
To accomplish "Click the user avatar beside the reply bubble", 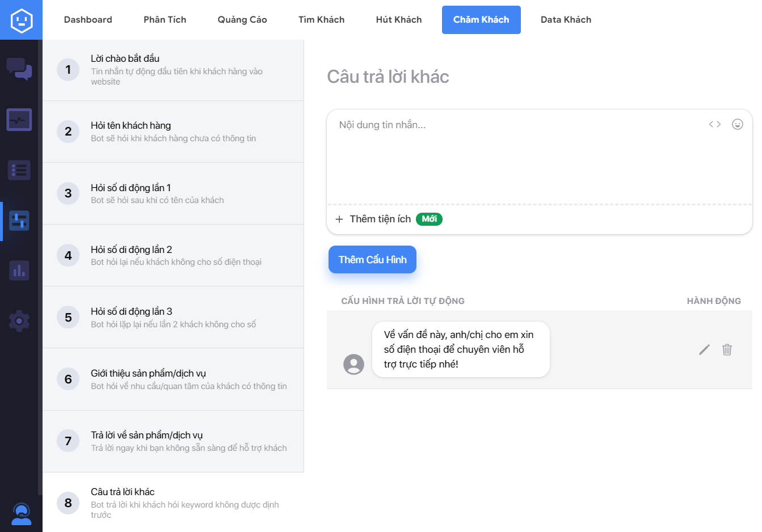I will pyautogui.click(x=353, y=364).
